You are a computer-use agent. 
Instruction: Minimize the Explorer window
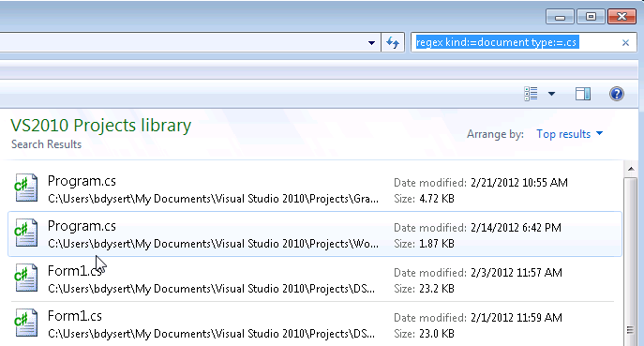click(x=560, y=17)
